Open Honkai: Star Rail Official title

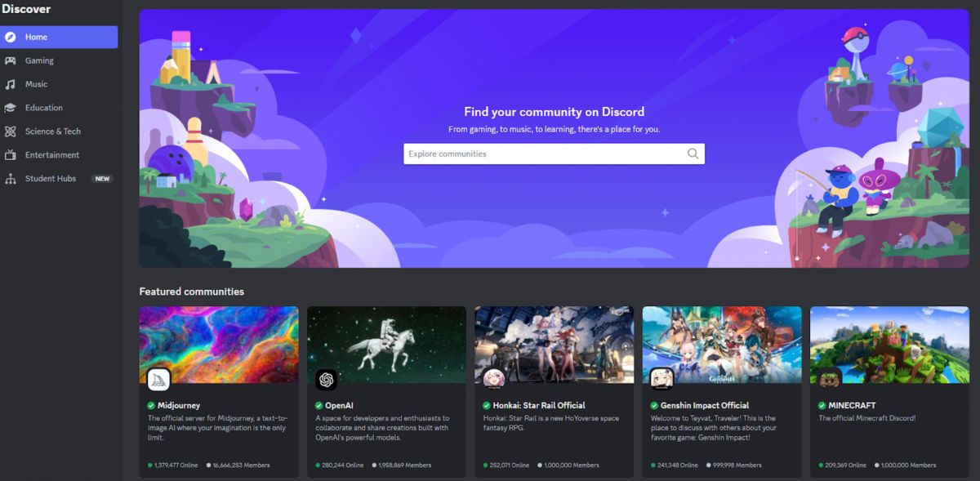tap(539, 405)
